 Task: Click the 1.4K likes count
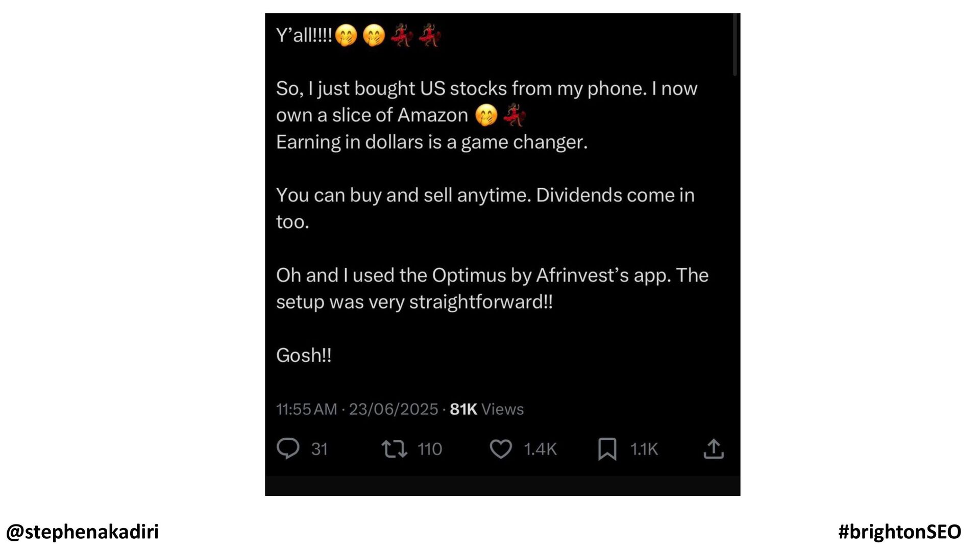[540, 449]
